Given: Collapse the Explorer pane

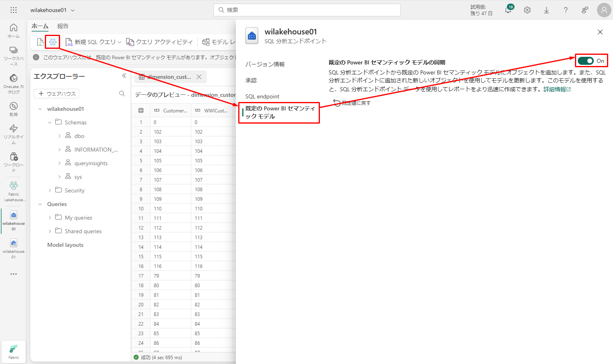Looking at the screenshot, I should (124, 76).
